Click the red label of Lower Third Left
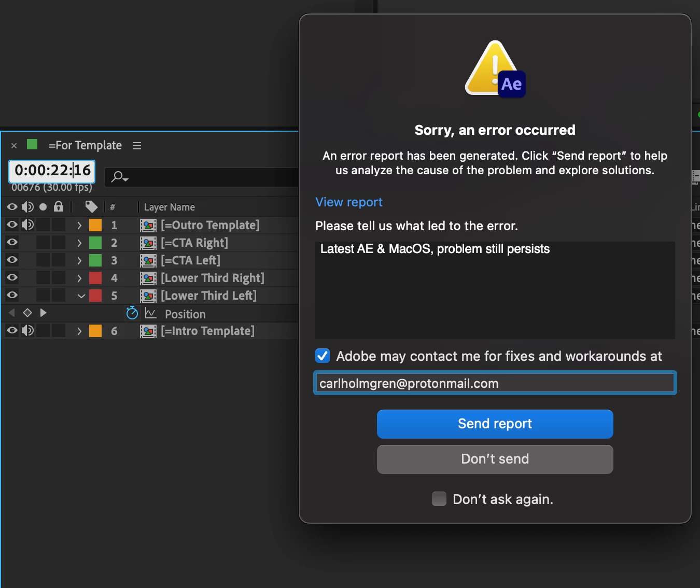Screen dimensions: 700x588 (x=95, y=296)
